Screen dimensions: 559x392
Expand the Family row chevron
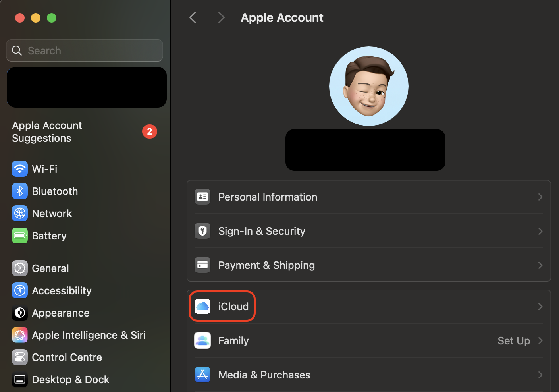pyautogui.click(x=540, y=340)
